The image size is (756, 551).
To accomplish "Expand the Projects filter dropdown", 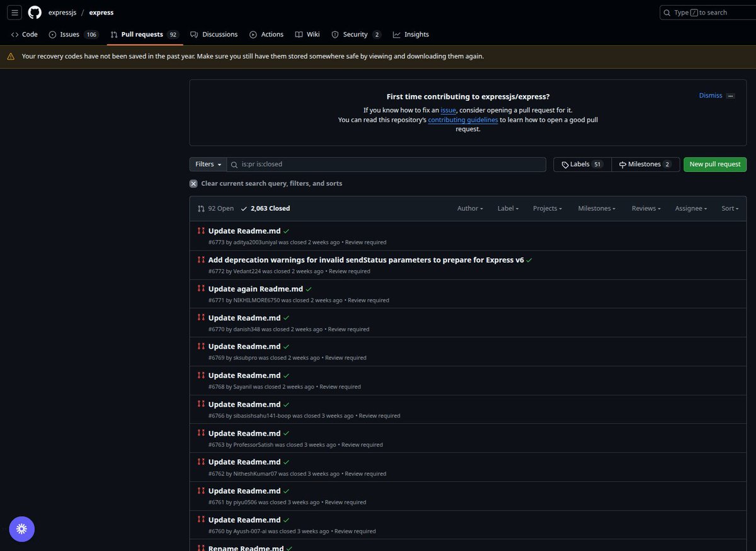I will 547,208.
